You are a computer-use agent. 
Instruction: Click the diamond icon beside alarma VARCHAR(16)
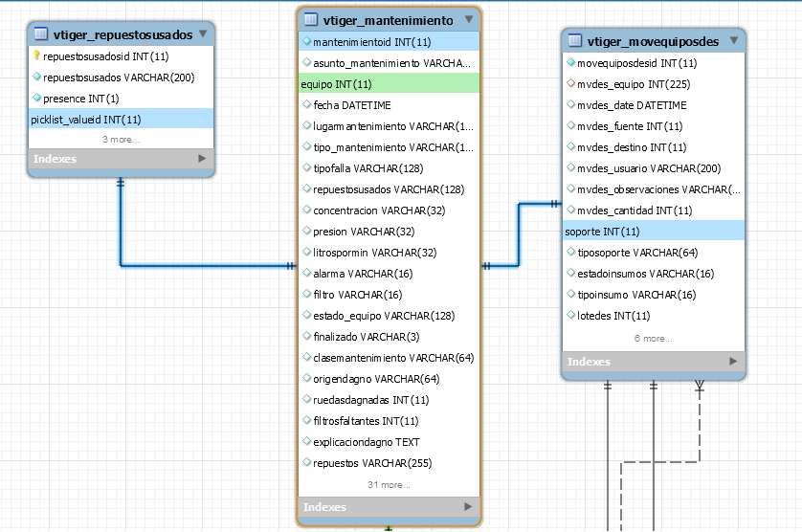(307, 273)
